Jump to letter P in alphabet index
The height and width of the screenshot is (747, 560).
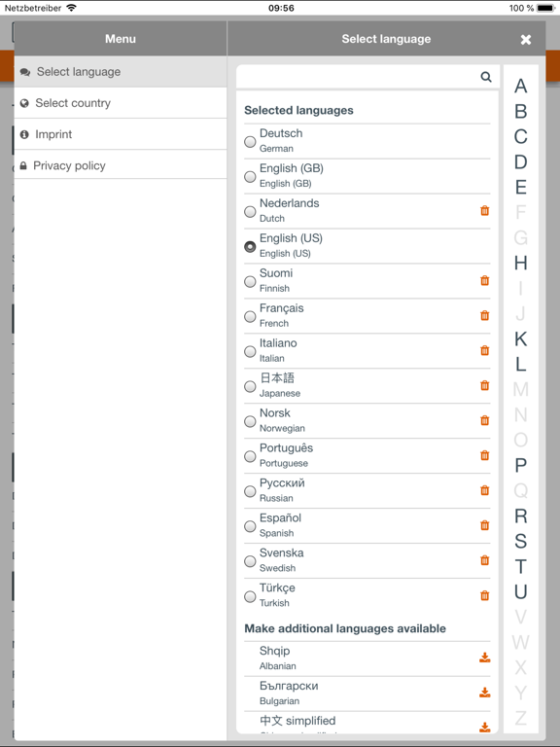click(520, 466)
